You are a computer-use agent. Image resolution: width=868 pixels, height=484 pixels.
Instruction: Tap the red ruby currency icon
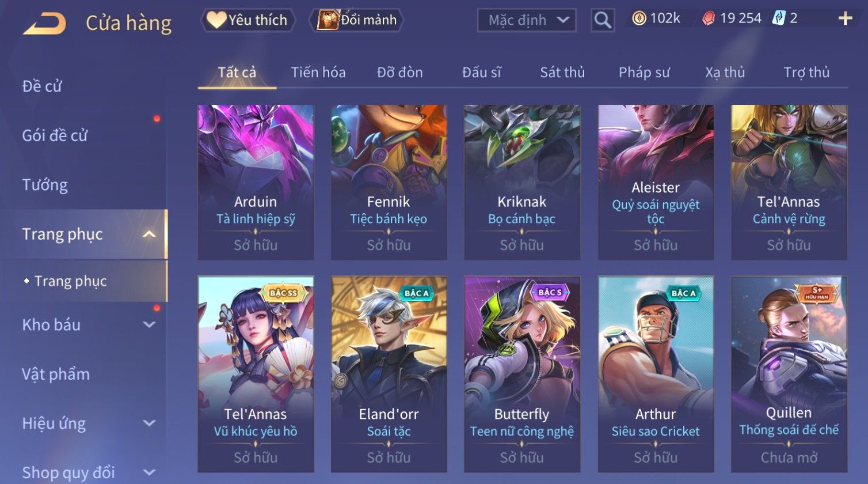(x=709, y=19)
